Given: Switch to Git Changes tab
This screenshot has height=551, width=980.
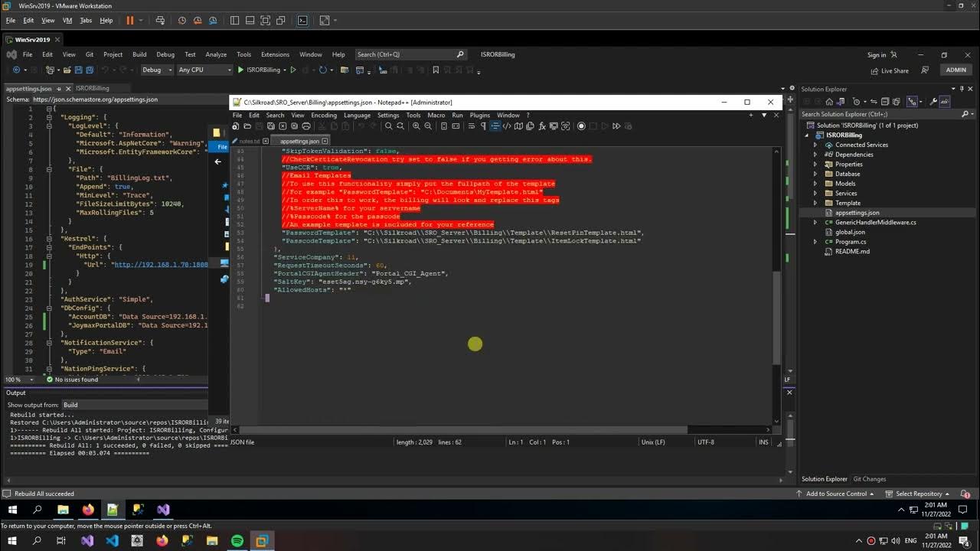Looking at the screenshot, I should [869, 479].
